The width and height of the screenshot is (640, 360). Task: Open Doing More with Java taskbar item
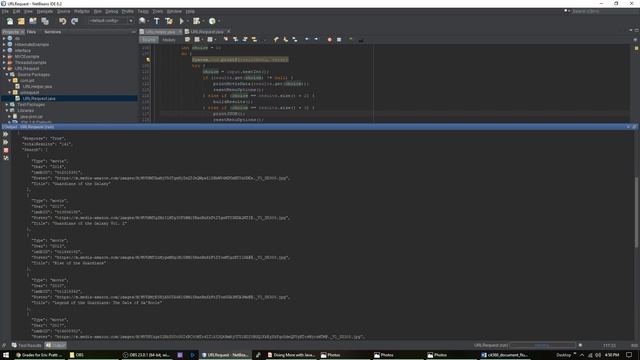(291, 355)
